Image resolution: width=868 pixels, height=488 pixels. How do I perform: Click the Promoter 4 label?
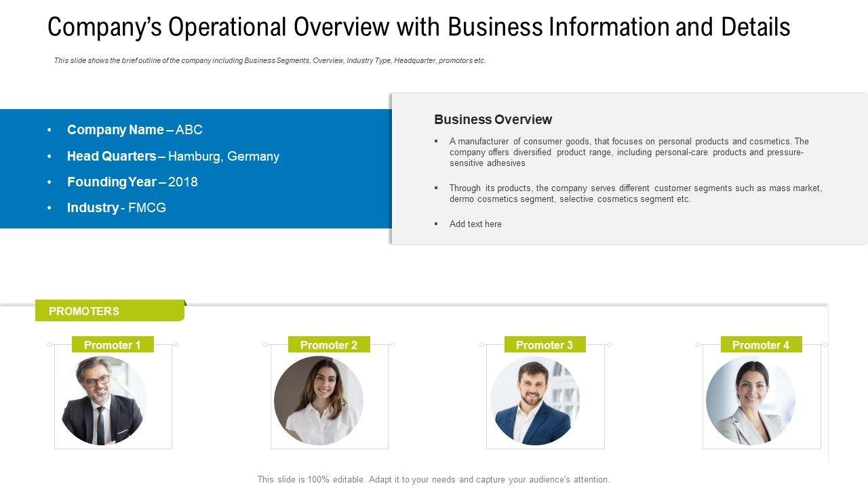coord(761,345)
